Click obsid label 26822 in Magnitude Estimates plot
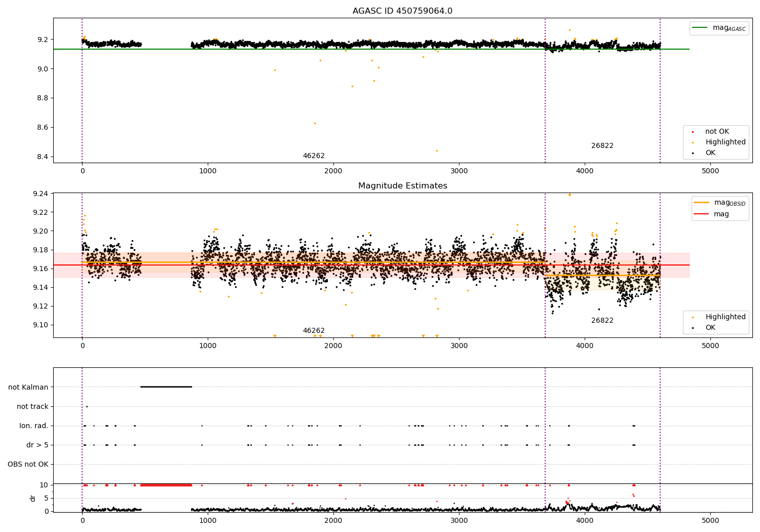 [602, 321]
